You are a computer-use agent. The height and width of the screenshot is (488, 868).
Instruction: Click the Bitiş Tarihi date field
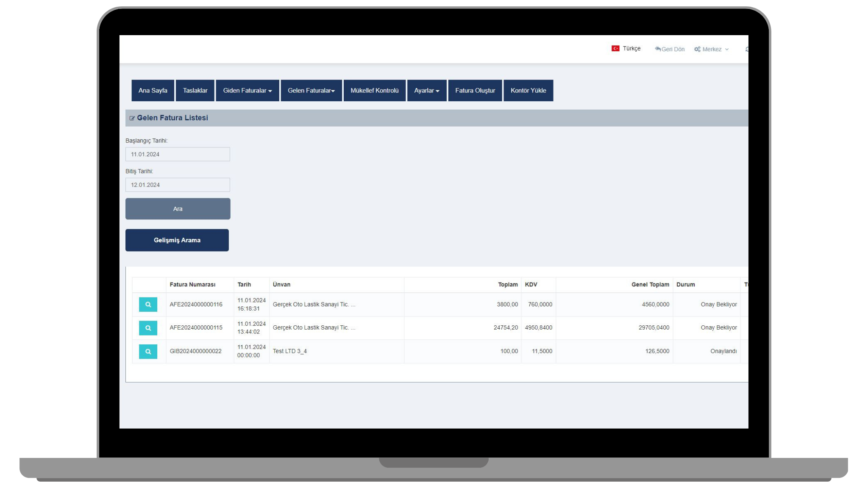pos(178,185)
